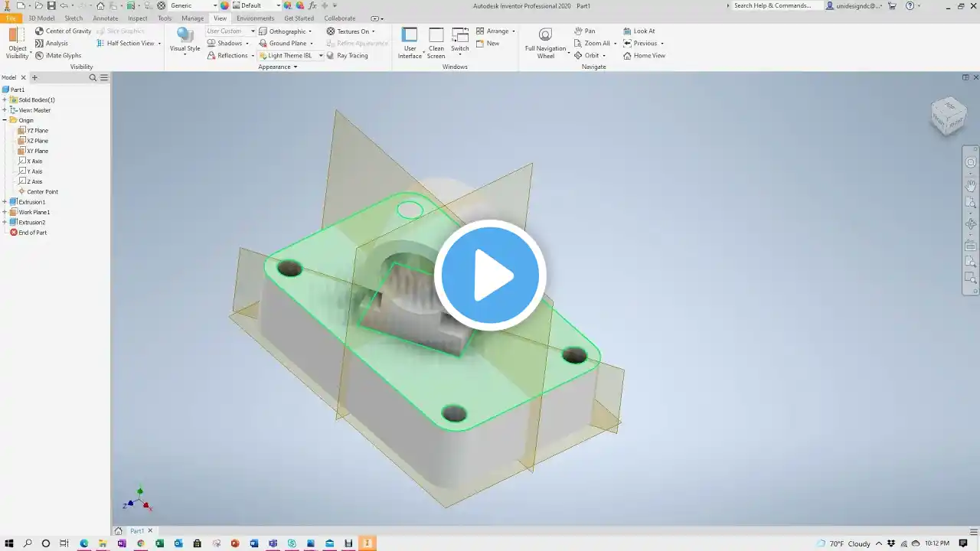980x551 pixels.
Task: Switch to the Inspect tab
Action: (x=138, y=18)
